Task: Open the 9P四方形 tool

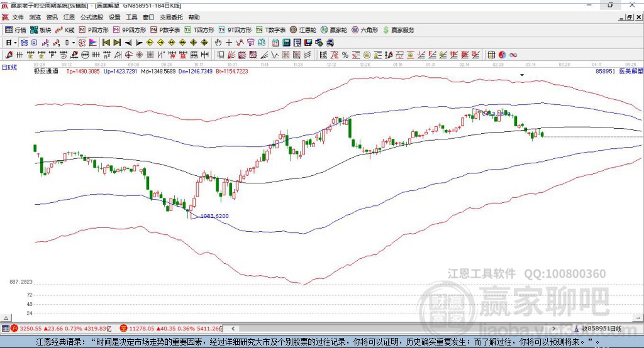Action: pos(130,30)
